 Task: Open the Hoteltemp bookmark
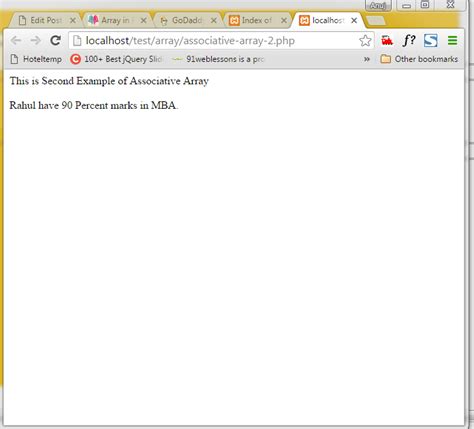click(x=36, y=59)
